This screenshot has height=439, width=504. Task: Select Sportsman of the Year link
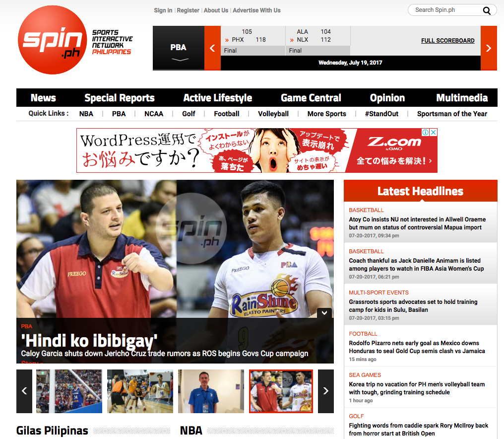click(452, 114)
